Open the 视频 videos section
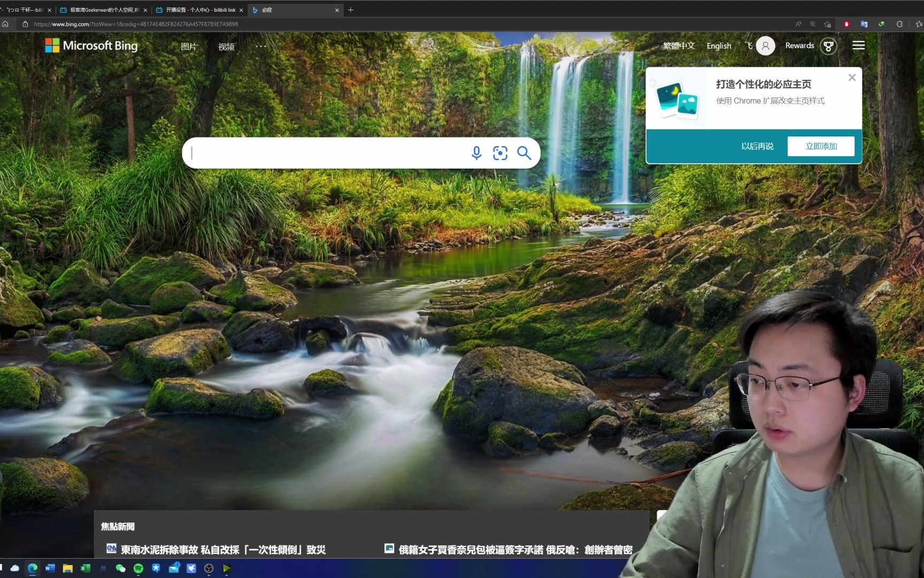This screenshot has width=924, height=578. [226, 47]
